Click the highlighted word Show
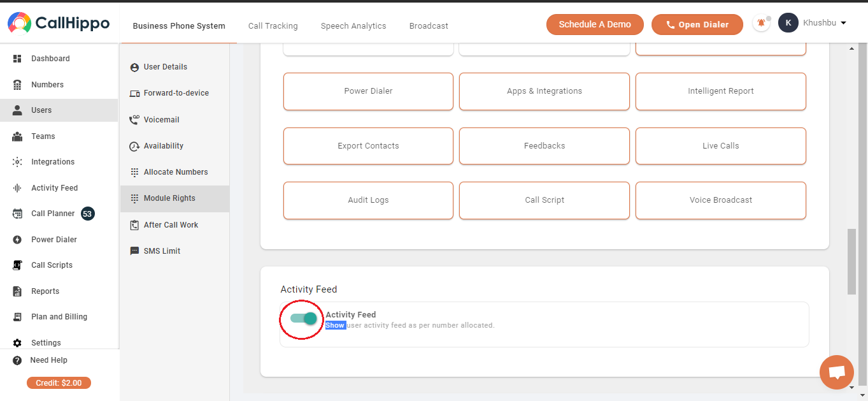The width and height of the screenshot is (868, 401). click(335, 325)
